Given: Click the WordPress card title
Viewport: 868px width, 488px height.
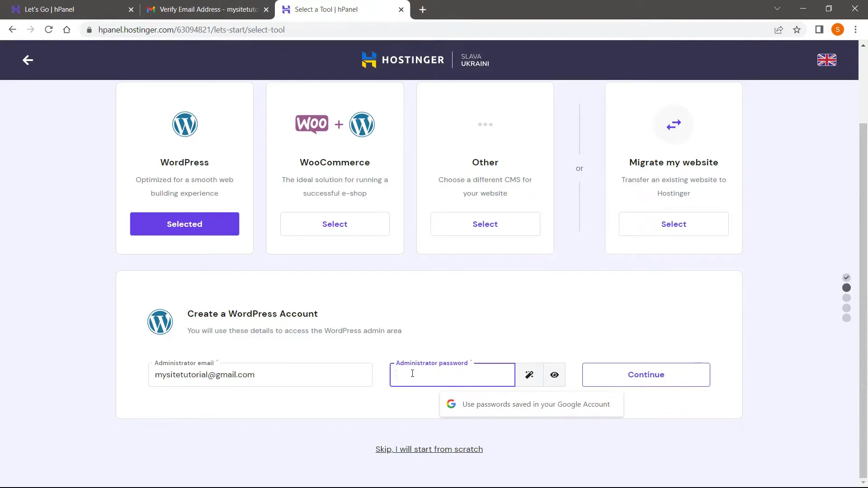Looking at the screenshot, I should (184, 162).
